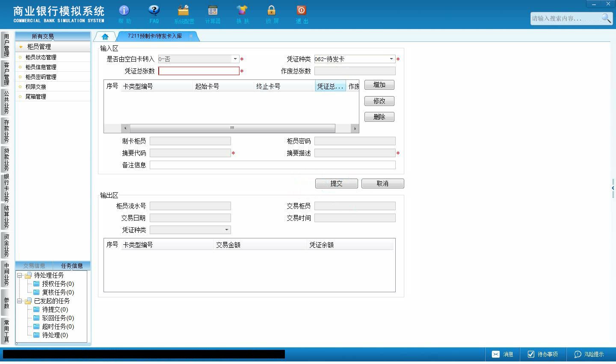Click the search magnifier icon
This screenshot has height=364, width=616.
(606, 18)
